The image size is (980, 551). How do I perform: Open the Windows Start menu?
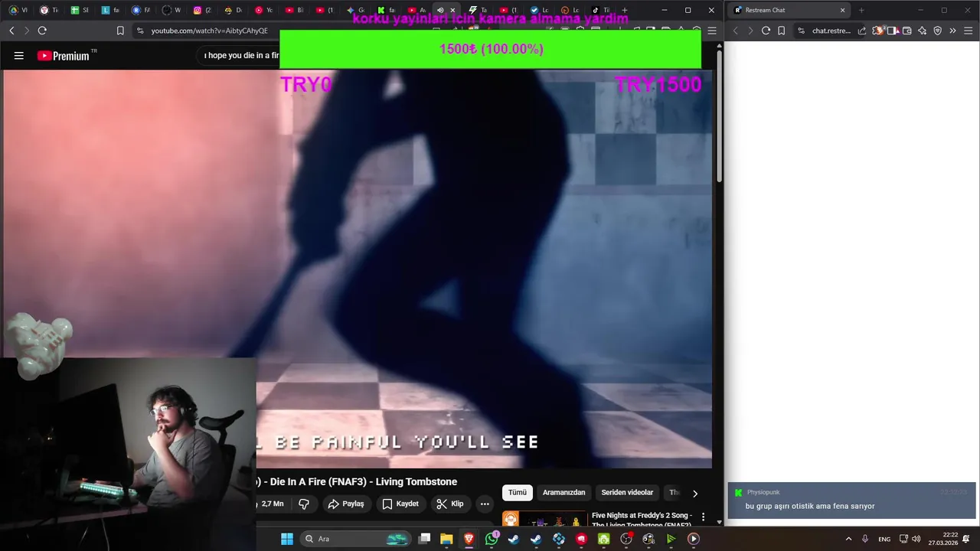pyautogui.click(x=287, y=539)
